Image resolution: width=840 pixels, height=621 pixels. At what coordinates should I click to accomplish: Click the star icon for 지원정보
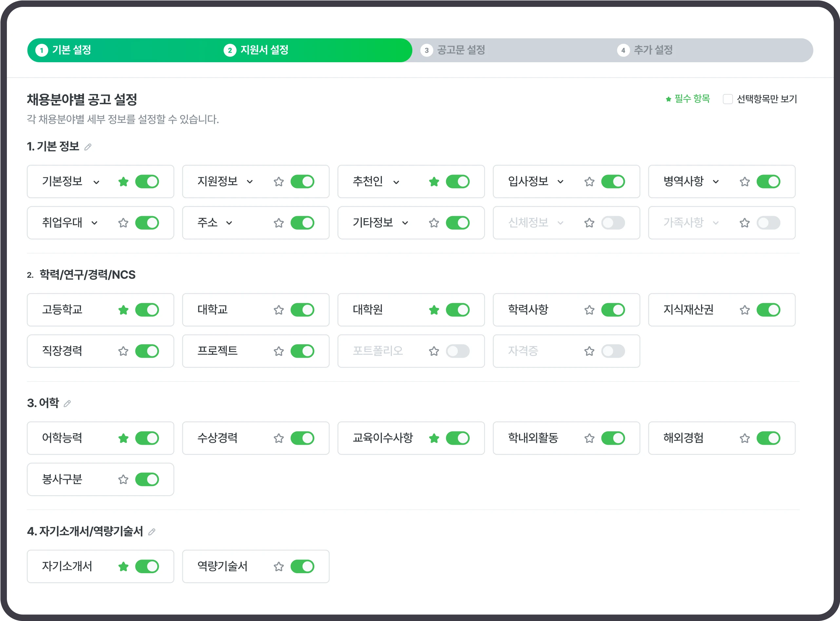(x=278, y=182)
